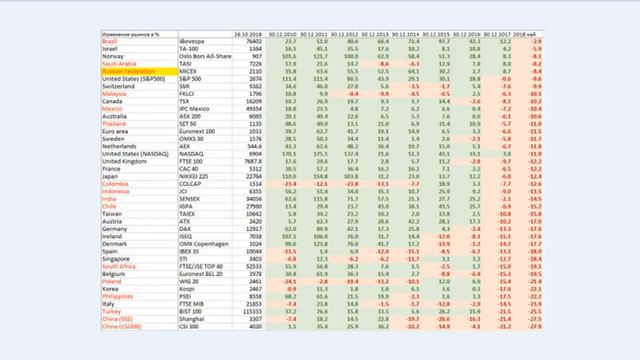The image size is (640, 360).
Task: Select the Netherlands cell
Action: click(x=140, y=146)
